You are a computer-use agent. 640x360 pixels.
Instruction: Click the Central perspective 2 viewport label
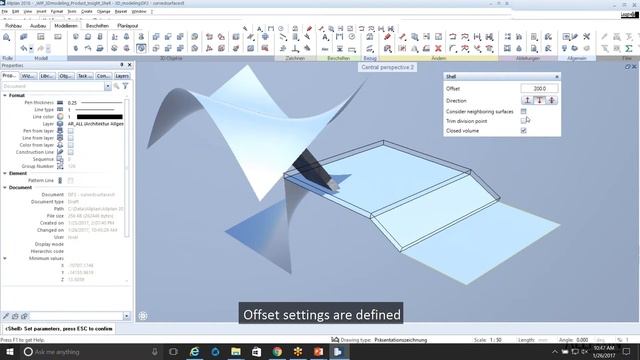click(387, 67)
